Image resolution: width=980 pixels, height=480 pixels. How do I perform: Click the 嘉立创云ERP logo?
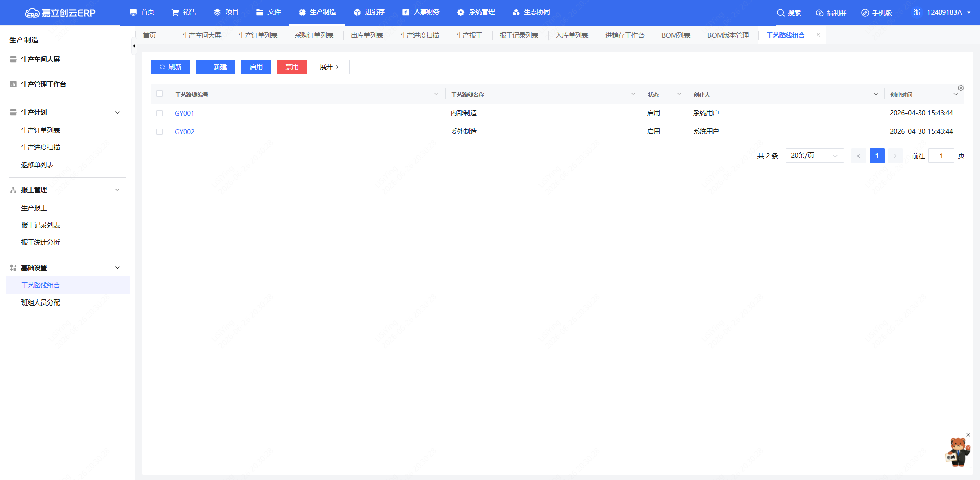(x=60, y=13)
